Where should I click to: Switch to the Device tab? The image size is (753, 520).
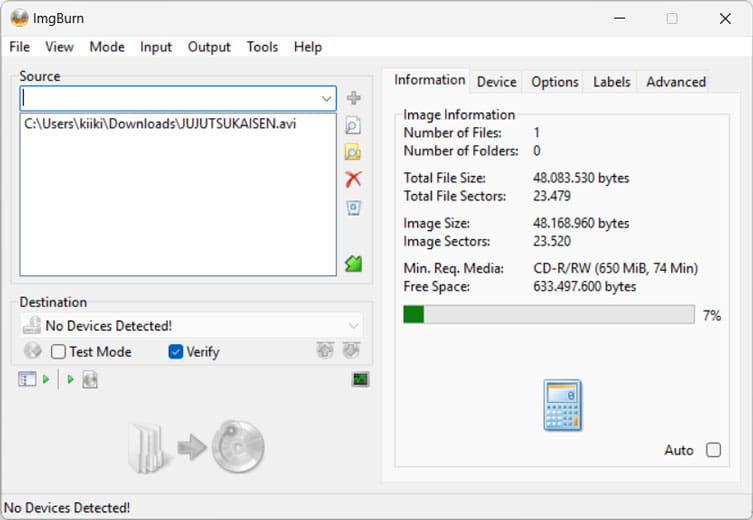496,82
